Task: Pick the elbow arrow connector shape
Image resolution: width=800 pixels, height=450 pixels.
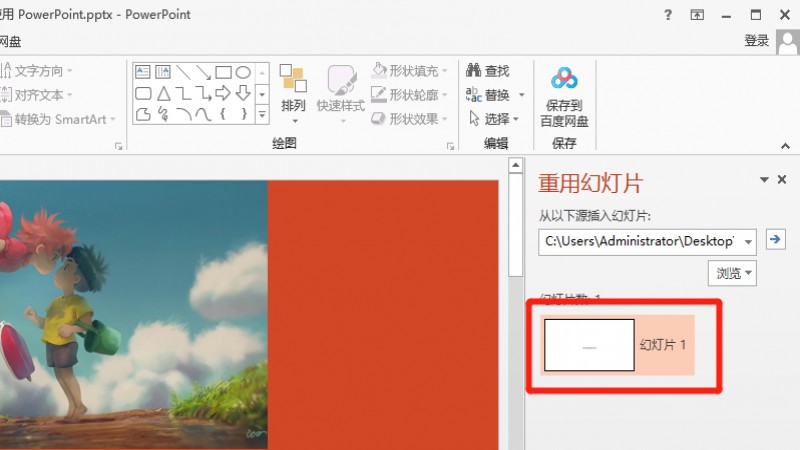Action: pyautogui.click(x=203, y=93)
